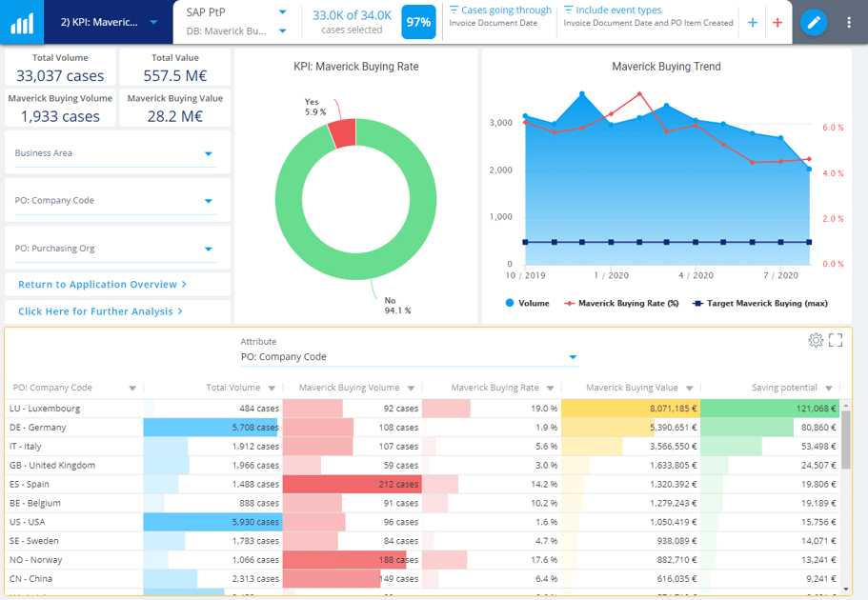Open the 'DB: Maverick Bu...' dashboard dropdown

[x=282, y=31]
